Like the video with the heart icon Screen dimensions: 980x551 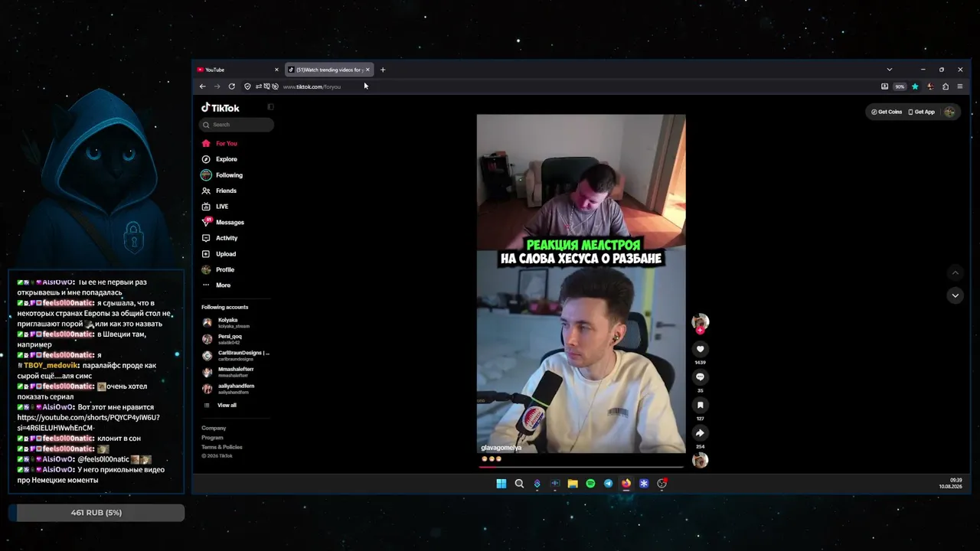click(x=700, y=350)
